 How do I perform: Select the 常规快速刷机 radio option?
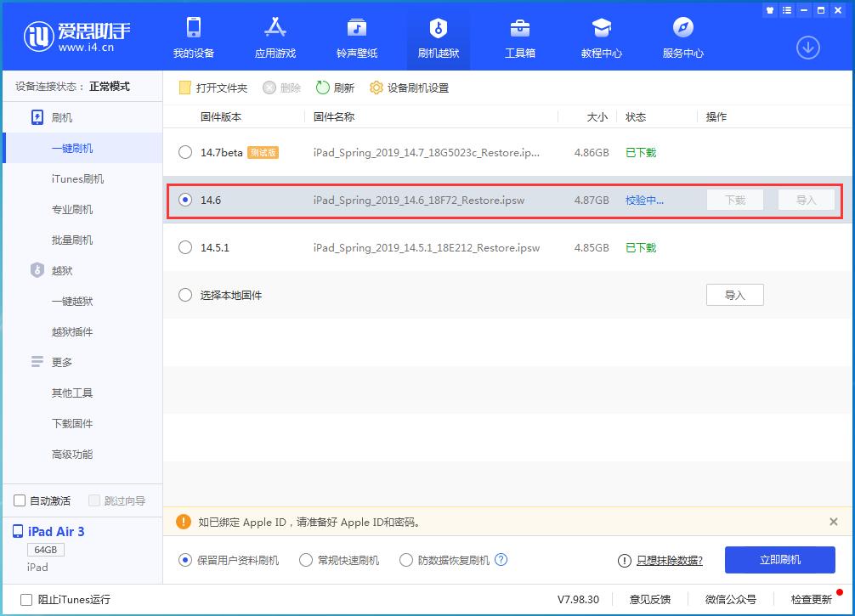(305, 560)
